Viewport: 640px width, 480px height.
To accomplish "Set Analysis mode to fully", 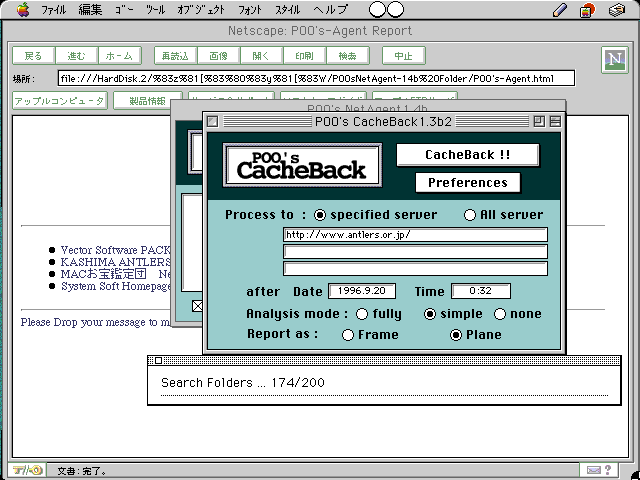I will pyautogui.click(x=362, y=314).
